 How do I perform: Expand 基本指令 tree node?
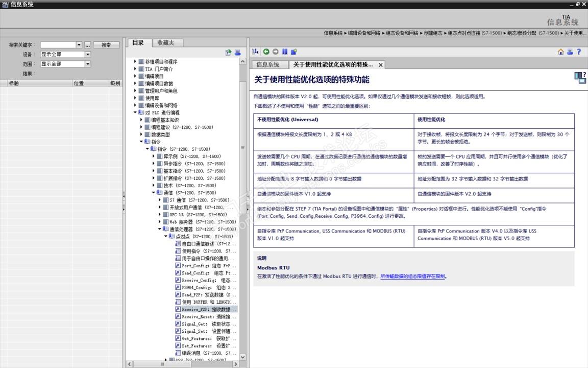[x=153, y=171]
